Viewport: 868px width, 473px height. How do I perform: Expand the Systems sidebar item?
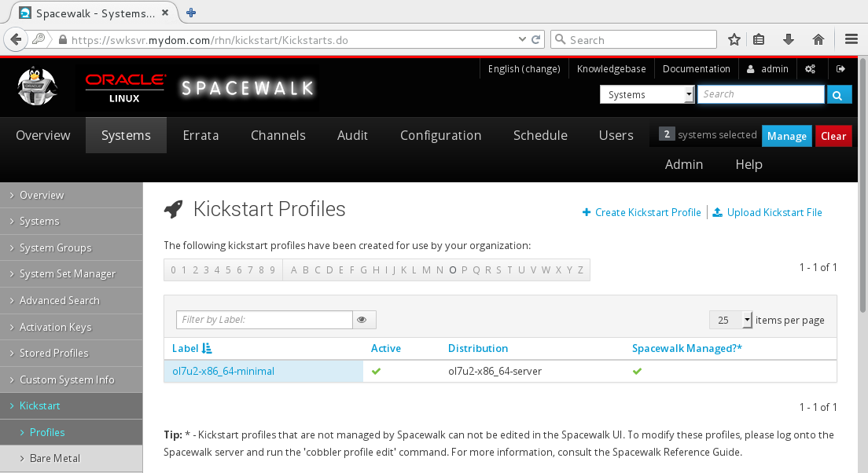(72, 222)
